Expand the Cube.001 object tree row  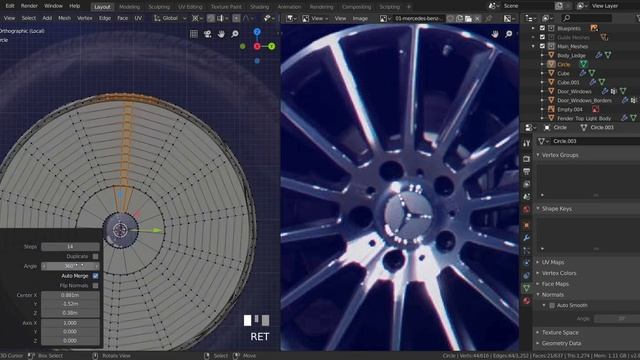pos(542,82)
